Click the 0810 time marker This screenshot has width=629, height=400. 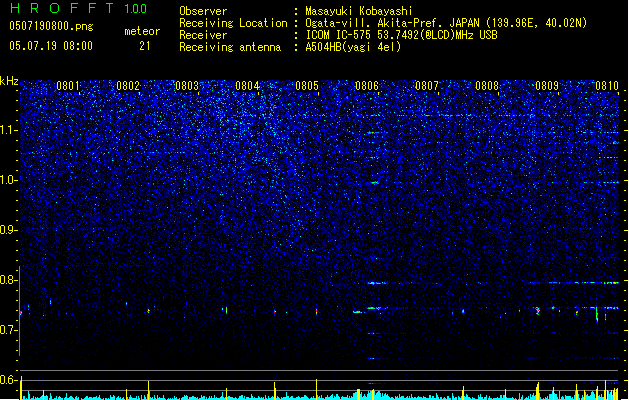pyautogui.click(x=607, y=86)
